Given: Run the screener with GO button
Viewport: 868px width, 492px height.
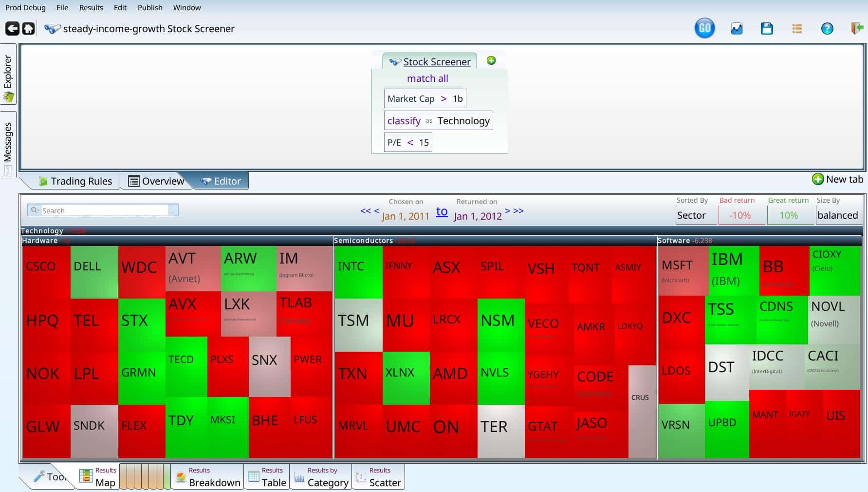Looking at the screenshot, I should [704, 28].
